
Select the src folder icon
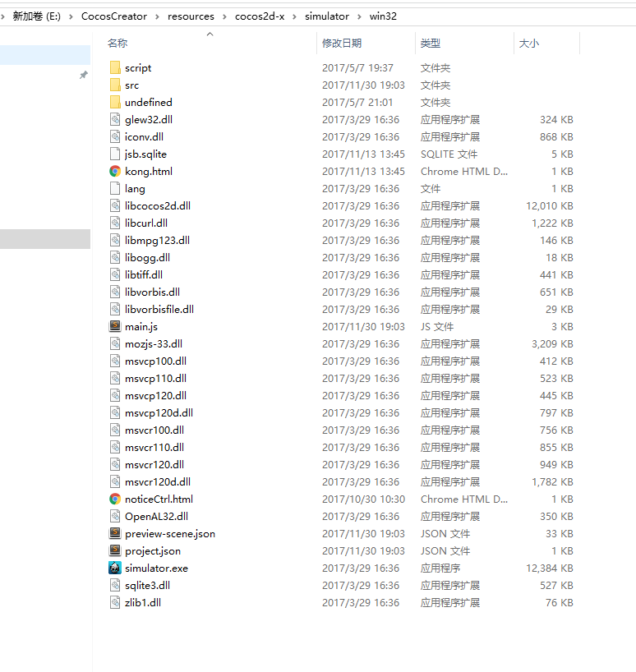[115, 85]
